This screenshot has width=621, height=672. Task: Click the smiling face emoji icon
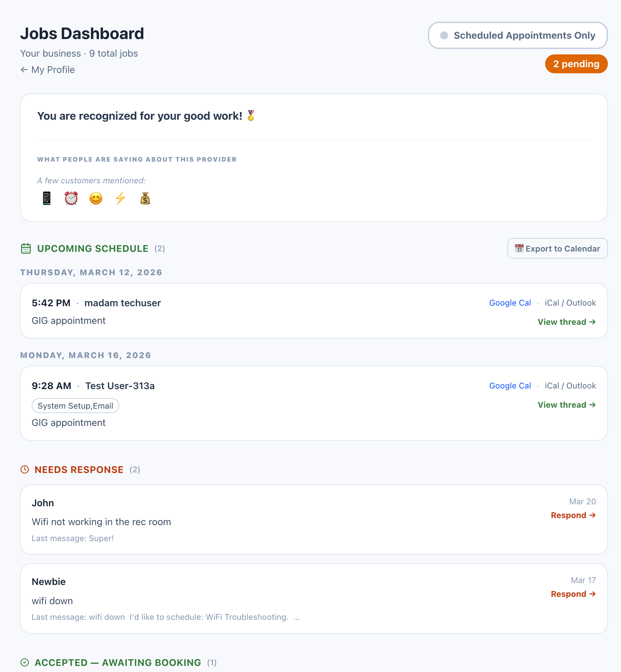[96, 198]
